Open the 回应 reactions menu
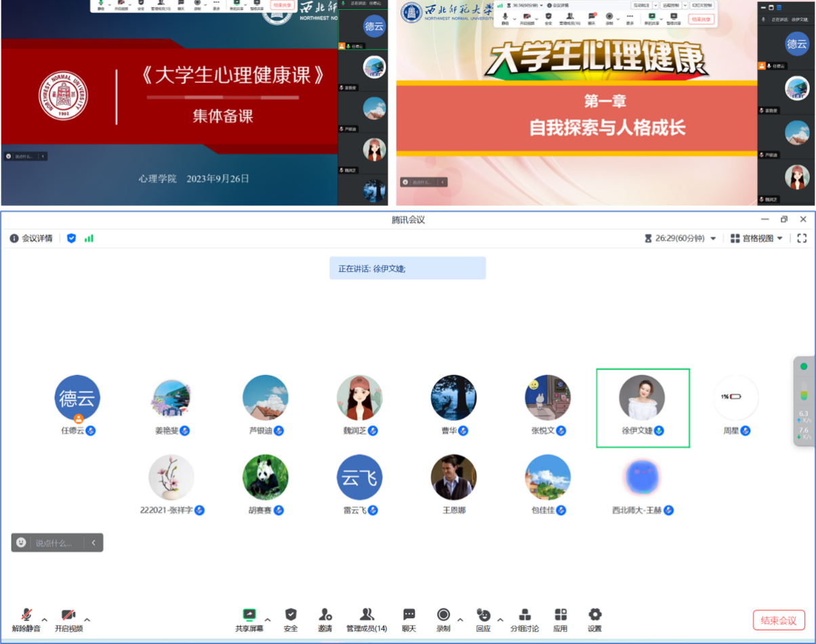Viewport: 816px width, 644px height. [483, 616]
